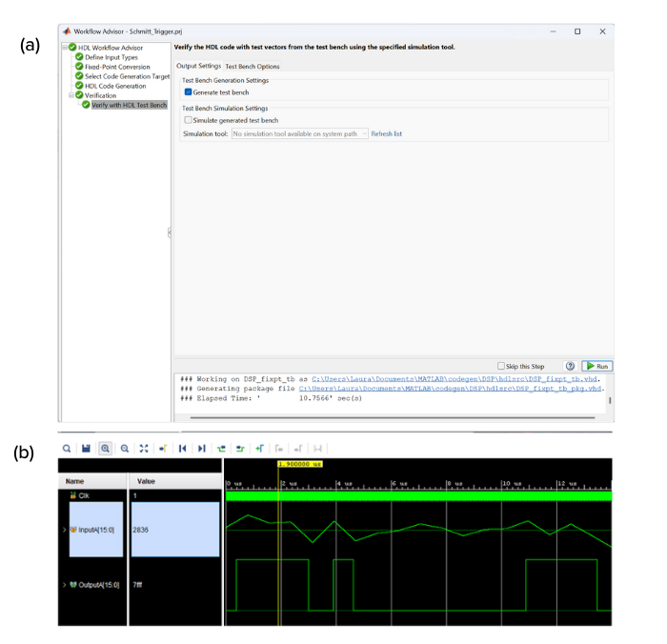The image size is (667, 644).
Task: Run the verification step
Action: coord(597,366)
